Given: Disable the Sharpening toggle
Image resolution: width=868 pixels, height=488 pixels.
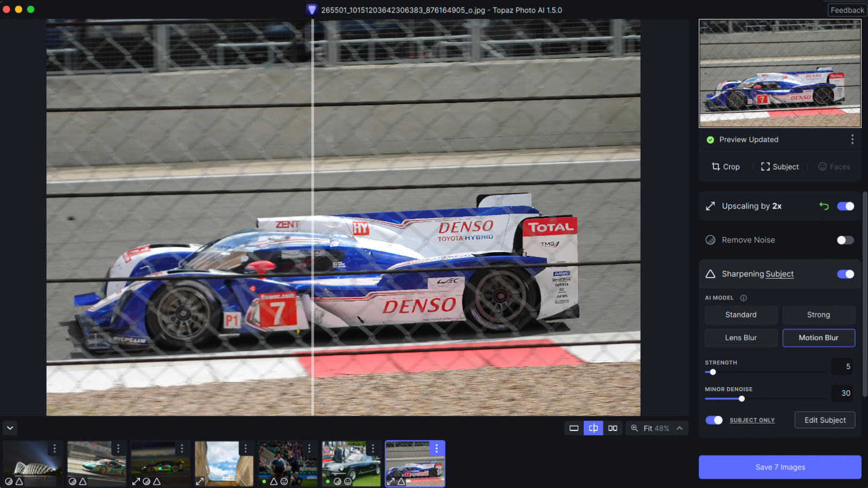Looking at the screenshot, I should [x=846, y=274].
